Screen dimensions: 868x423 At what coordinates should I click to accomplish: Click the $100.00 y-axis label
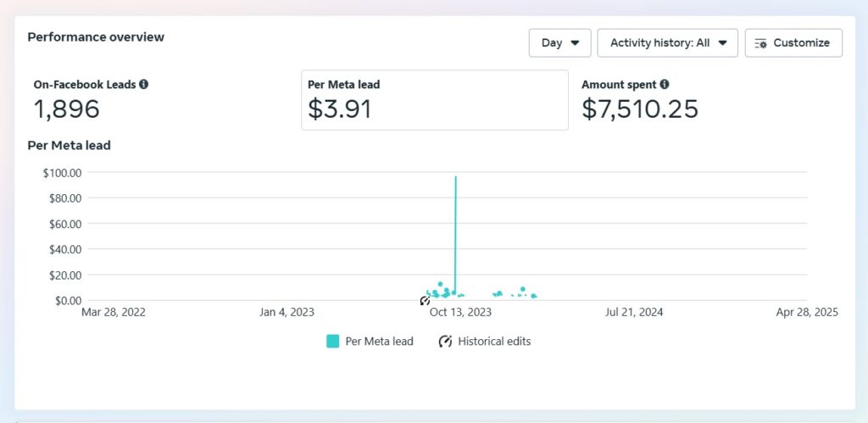62,172
